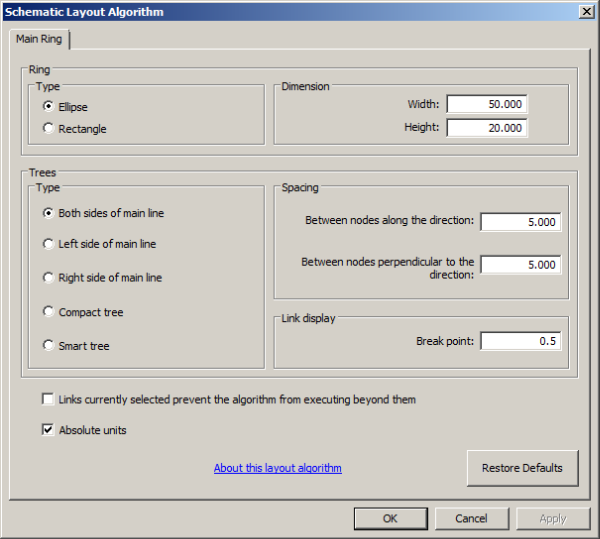Image resolution: width=600 pixels, height=539 pixels.
Task: Focus the spacing along the direction field
Action: [520, 222]
